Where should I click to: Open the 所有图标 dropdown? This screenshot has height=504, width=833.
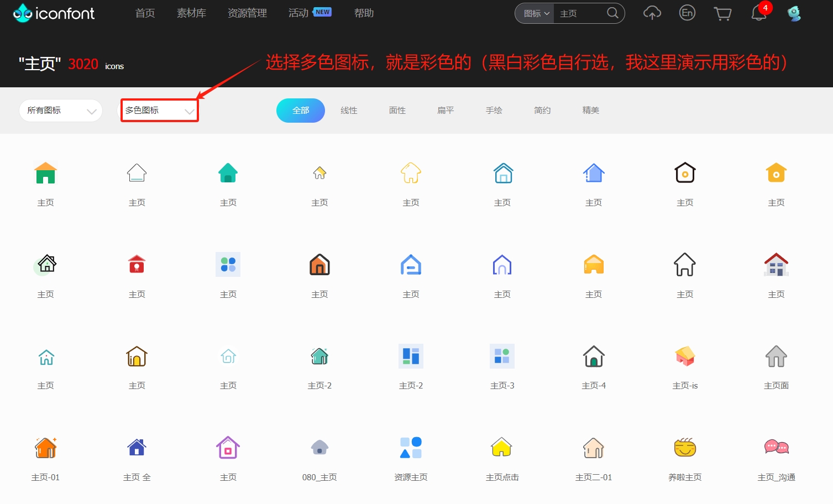pyautogui.click(x=60, y=110)
